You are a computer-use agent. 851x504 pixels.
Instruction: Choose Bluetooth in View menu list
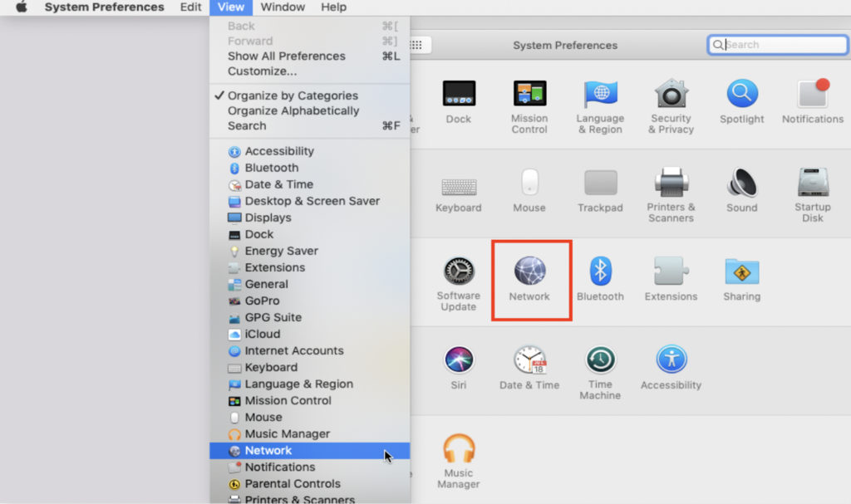310,169
